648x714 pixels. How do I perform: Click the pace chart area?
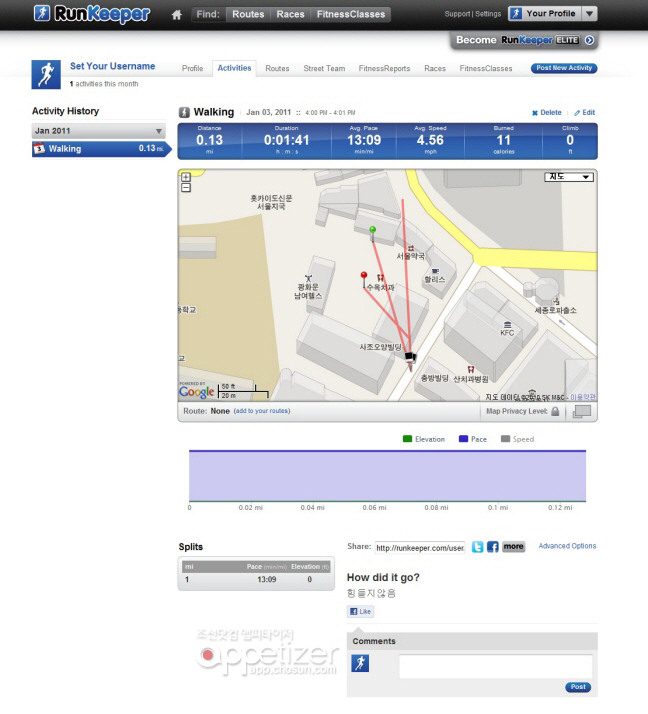[388, 476]
